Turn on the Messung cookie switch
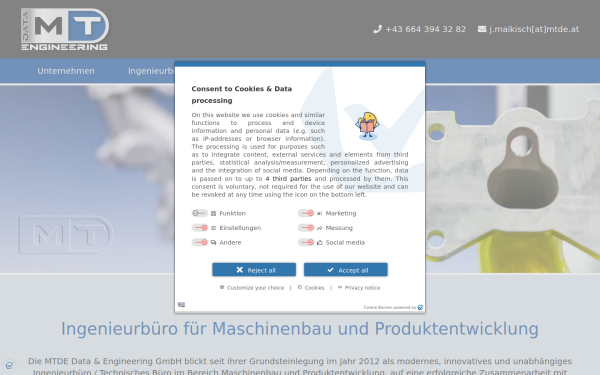 (x=306, y=228)
